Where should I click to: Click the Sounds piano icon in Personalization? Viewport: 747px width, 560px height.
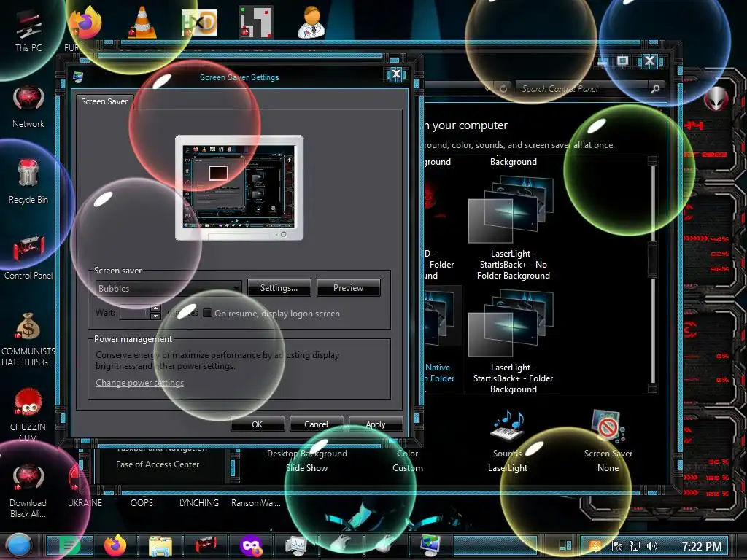[508, 425]
